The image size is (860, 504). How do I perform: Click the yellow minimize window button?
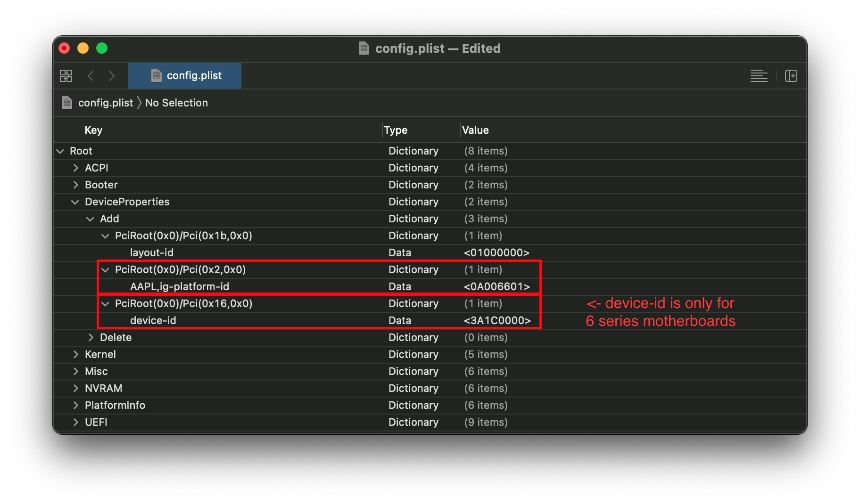(x=83, y=48)
